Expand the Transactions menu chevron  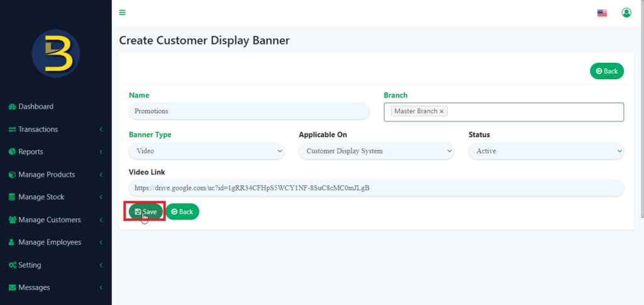(x=101, y=130)
